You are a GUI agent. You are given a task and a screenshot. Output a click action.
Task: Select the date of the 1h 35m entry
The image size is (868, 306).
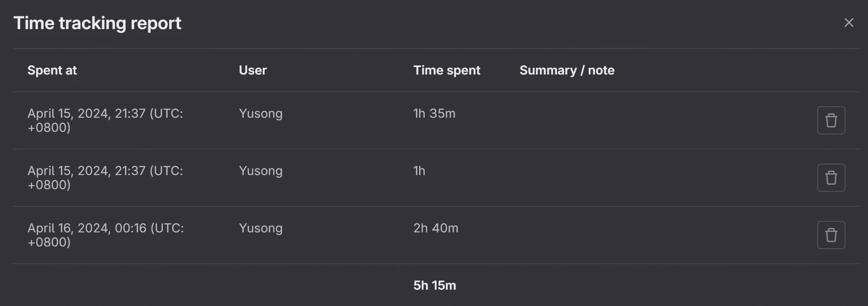[x=105, y=120]
